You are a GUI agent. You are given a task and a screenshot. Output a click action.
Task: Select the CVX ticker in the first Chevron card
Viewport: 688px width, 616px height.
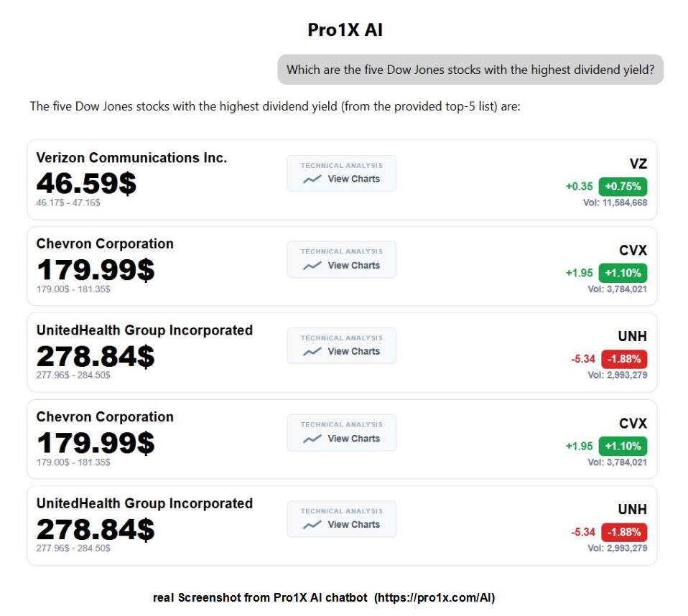click(x=633, y=251)
